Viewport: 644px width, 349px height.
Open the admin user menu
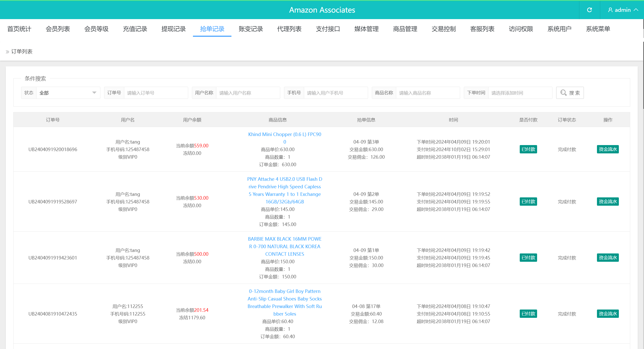pos(623,10)
